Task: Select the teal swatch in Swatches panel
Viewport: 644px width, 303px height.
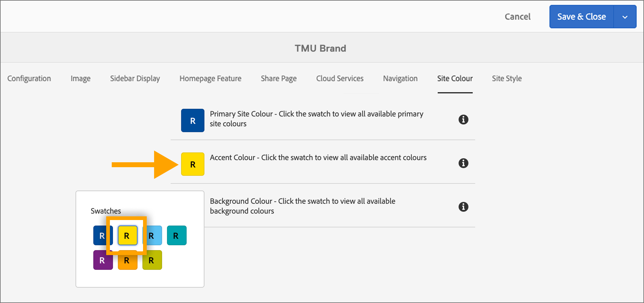Action: coord(177,235)
